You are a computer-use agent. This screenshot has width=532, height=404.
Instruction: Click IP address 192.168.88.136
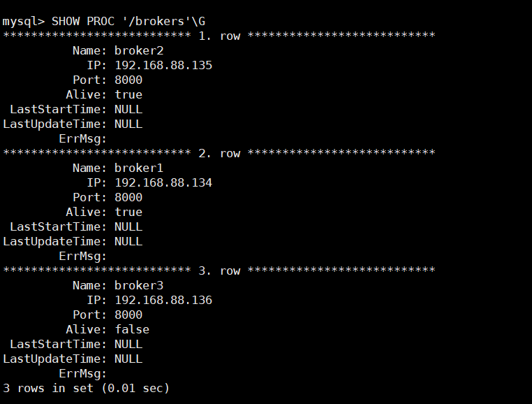point(163,300)
